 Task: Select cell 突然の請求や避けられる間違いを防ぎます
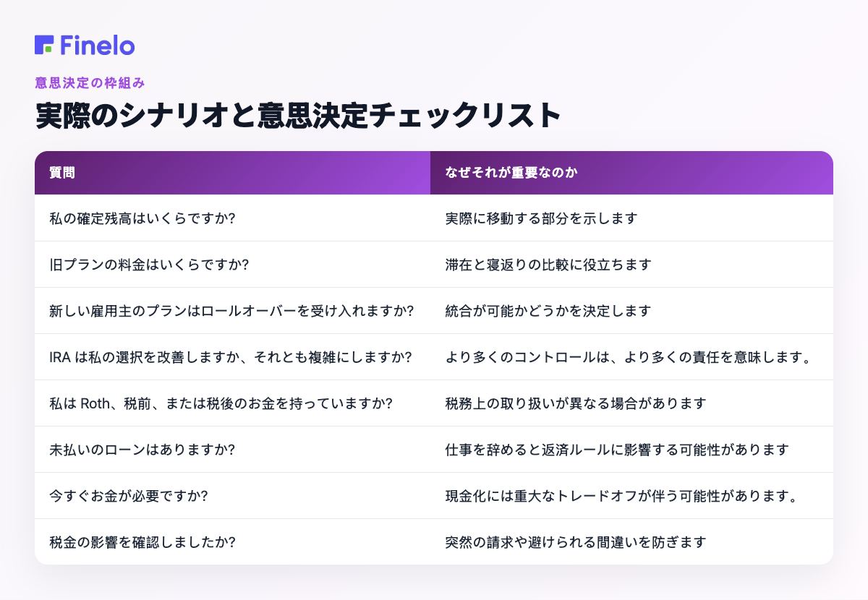pyautogui.click(x=631, y=541)
